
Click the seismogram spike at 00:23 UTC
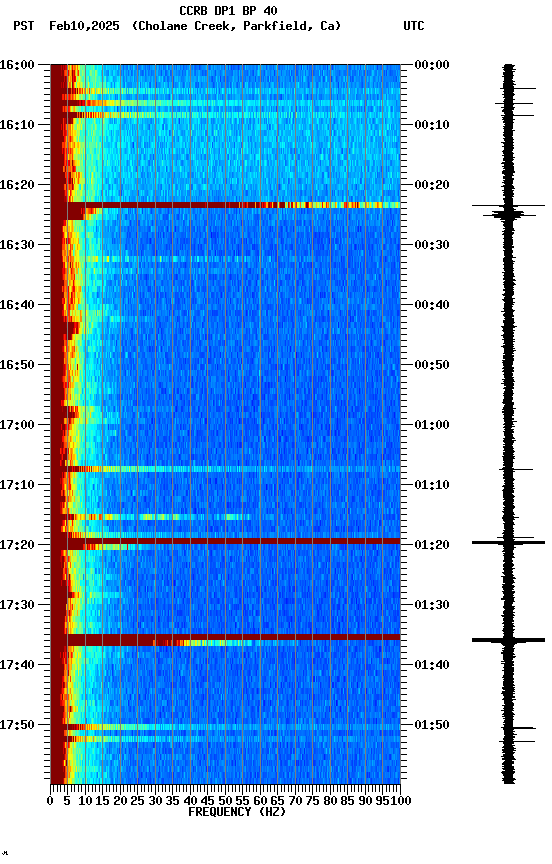[508, 206]
